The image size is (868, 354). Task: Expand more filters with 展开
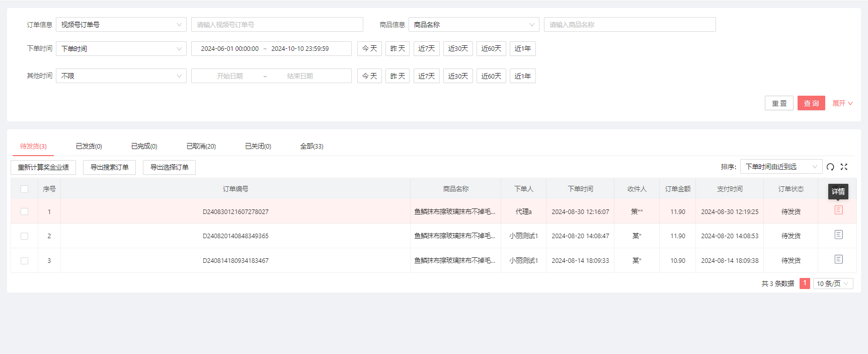[x=842, y=103]
